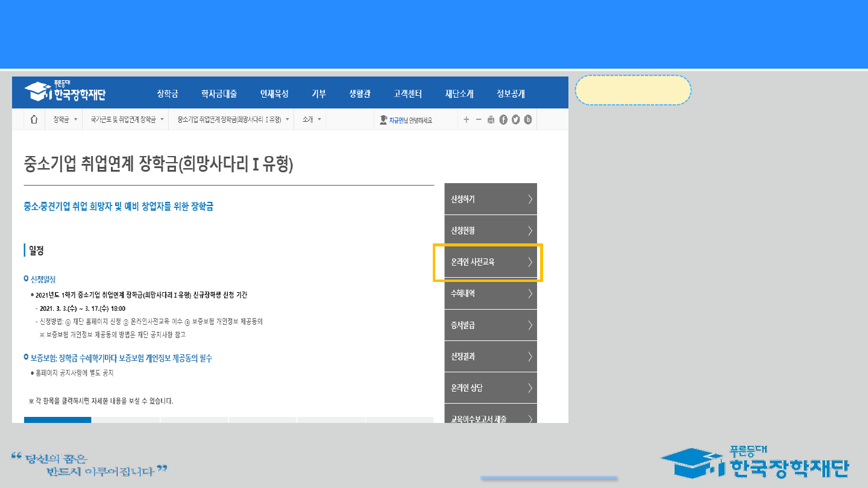Select the active blue tab below schedule
Viewport: 868px width, 488px height.
[58, 419]
